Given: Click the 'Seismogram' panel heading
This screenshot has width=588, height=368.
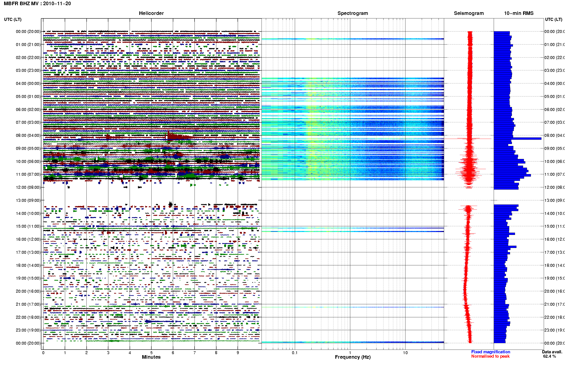Looking at the screenshot, I should [x=469, y=13].
